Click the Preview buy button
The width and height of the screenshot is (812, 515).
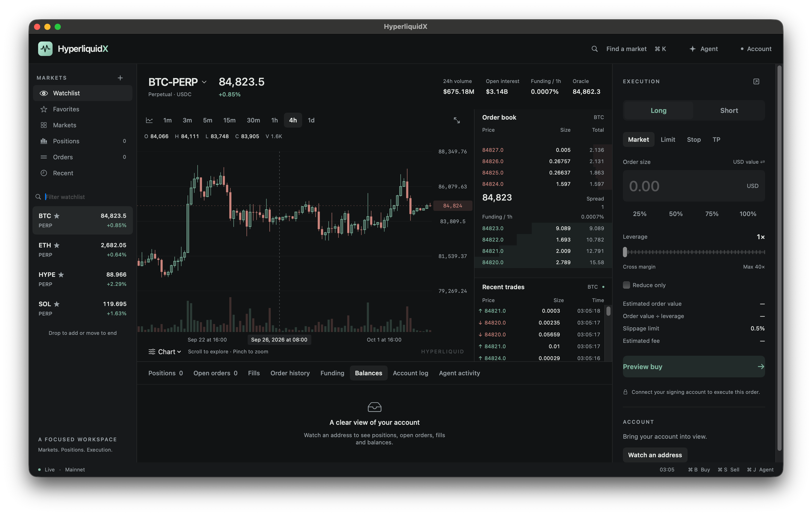(x=694, y=367)
